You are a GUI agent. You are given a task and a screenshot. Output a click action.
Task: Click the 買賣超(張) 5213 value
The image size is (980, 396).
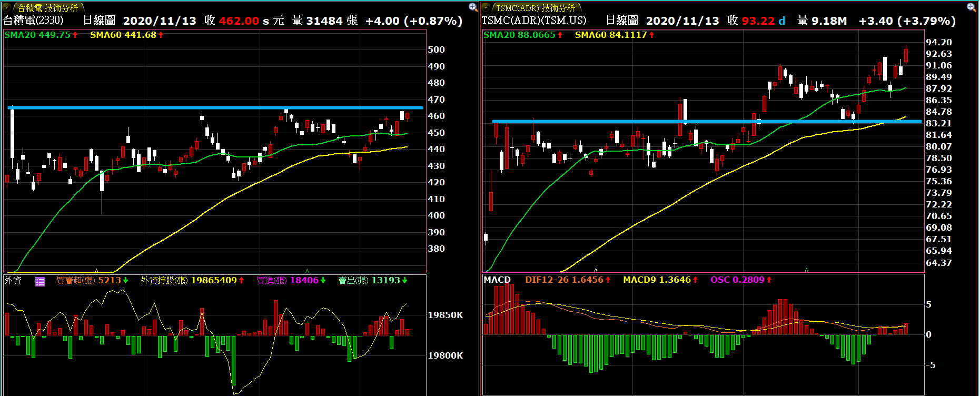[93, 280]
